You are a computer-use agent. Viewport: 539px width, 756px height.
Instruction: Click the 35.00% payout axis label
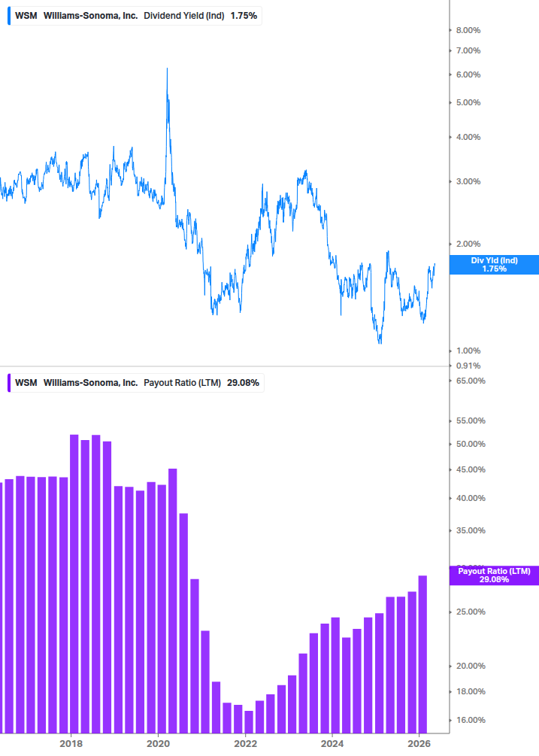coord(471,531)
